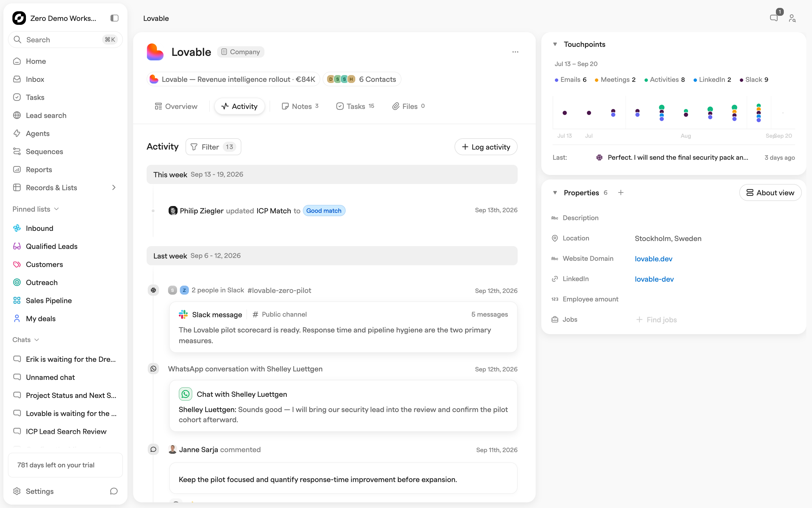The height and width of the screenshot is (508, 812).
Task: Click the user search icon at top right
Action: tap(792, 18)
